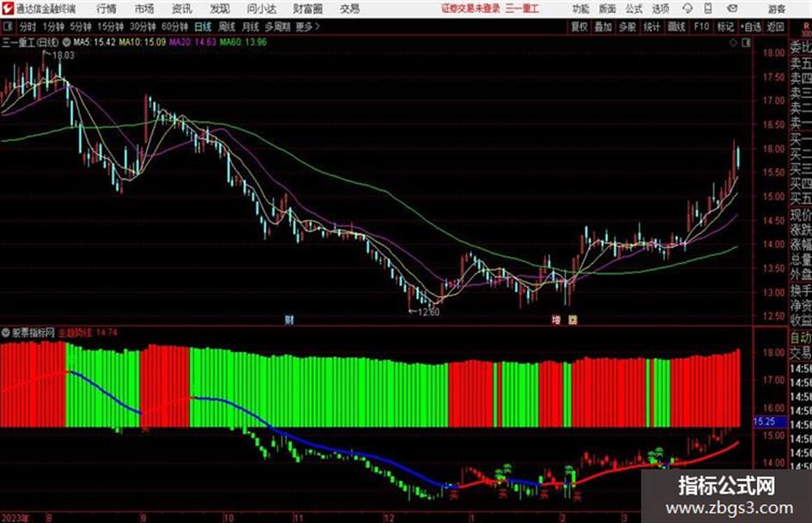Click the 统计 statistics button

pyautogui.click(x=651, y=27)
